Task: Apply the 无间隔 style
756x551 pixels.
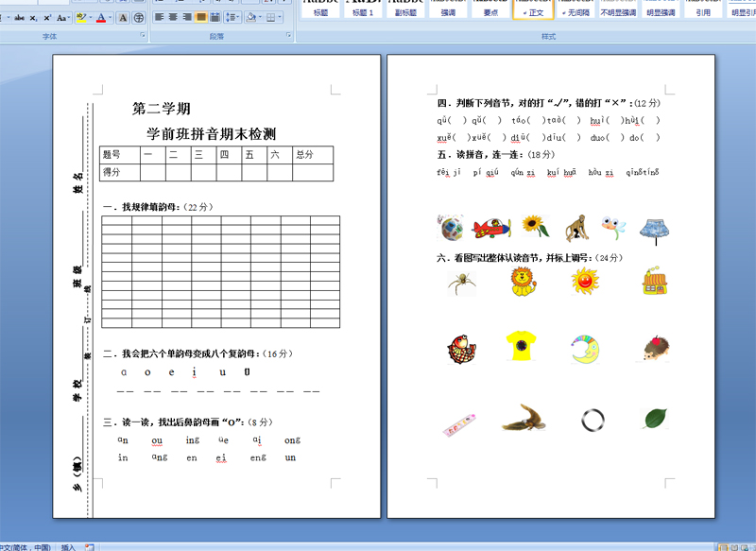Action: coord(576,9)
